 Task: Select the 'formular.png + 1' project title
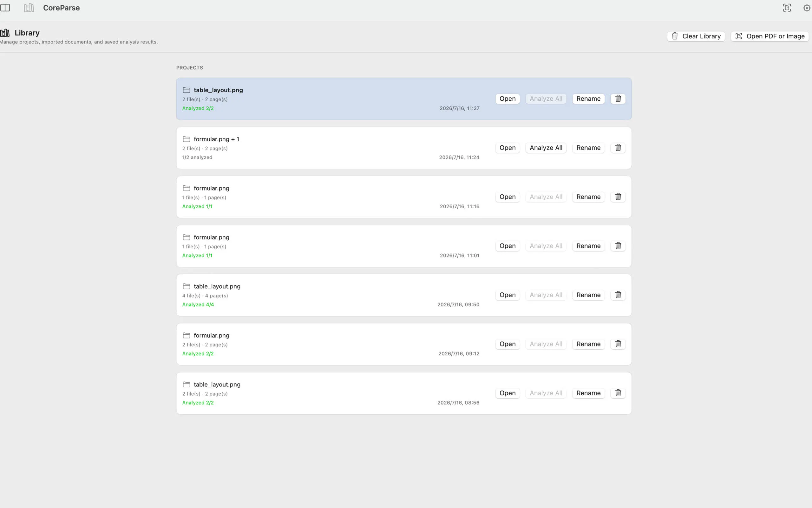click(216, 139)
